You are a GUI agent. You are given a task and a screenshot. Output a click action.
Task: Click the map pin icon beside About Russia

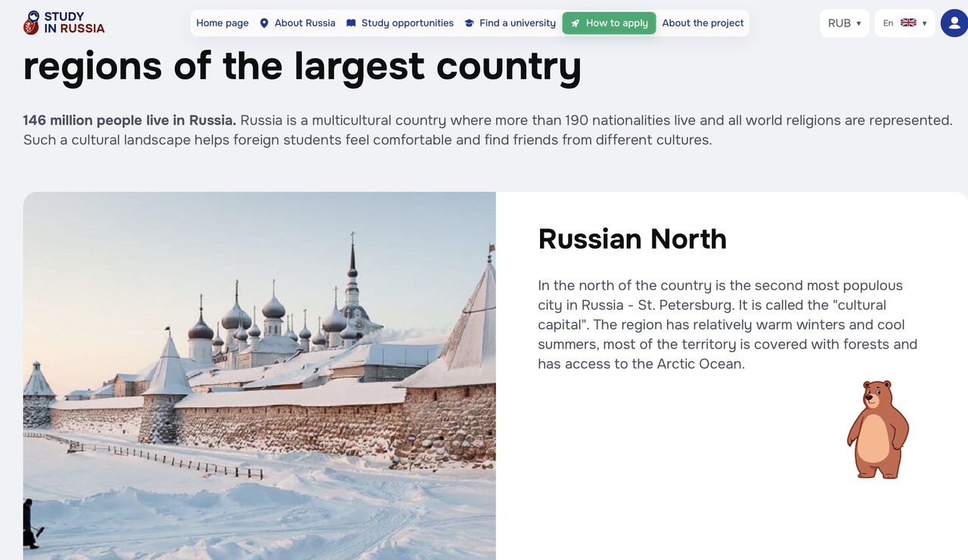(264, 23)
